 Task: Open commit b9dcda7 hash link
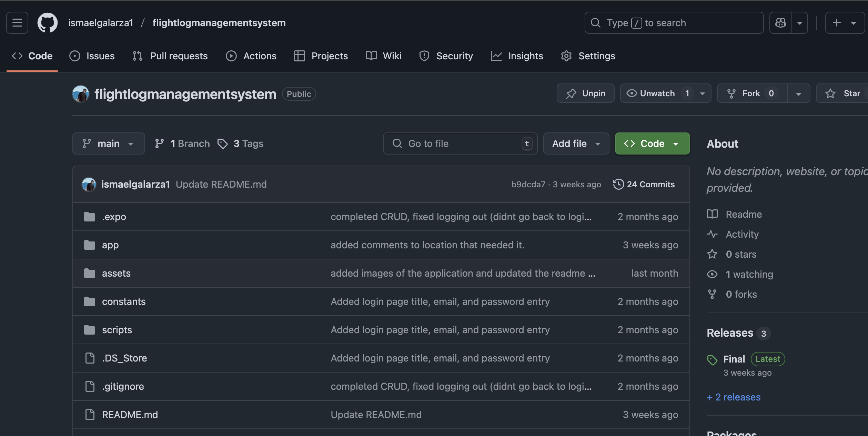coord(528,185)
